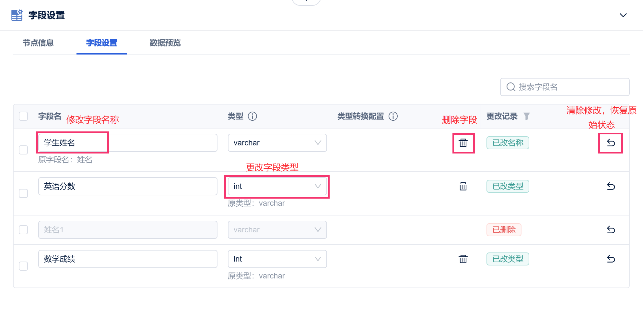Screen dimensions: 644x319
Task: Expand the int type dropdown for 英语分数
Action: pyautogui.click(x=277, y=186)
